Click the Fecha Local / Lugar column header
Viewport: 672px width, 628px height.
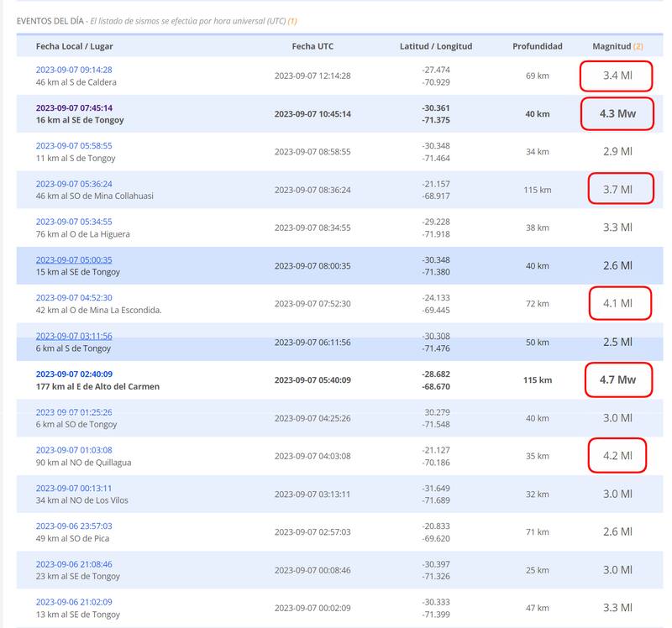(74, 46)
